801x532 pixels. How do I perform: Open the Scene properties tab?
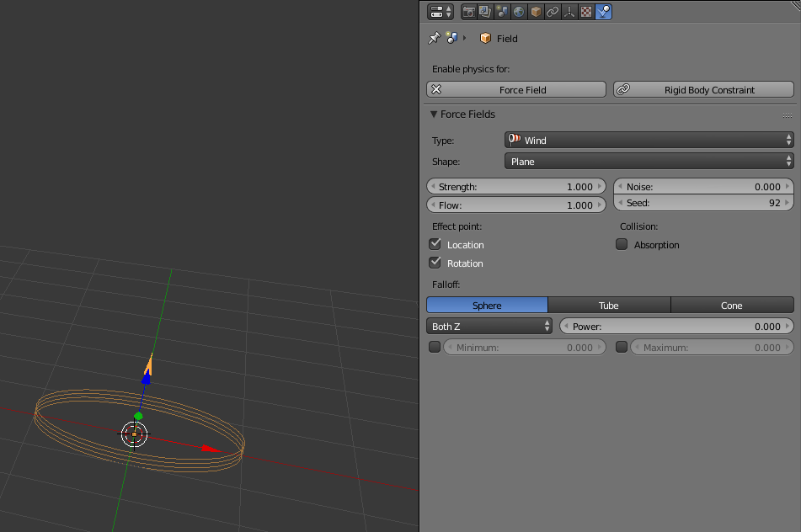(502, 11)
